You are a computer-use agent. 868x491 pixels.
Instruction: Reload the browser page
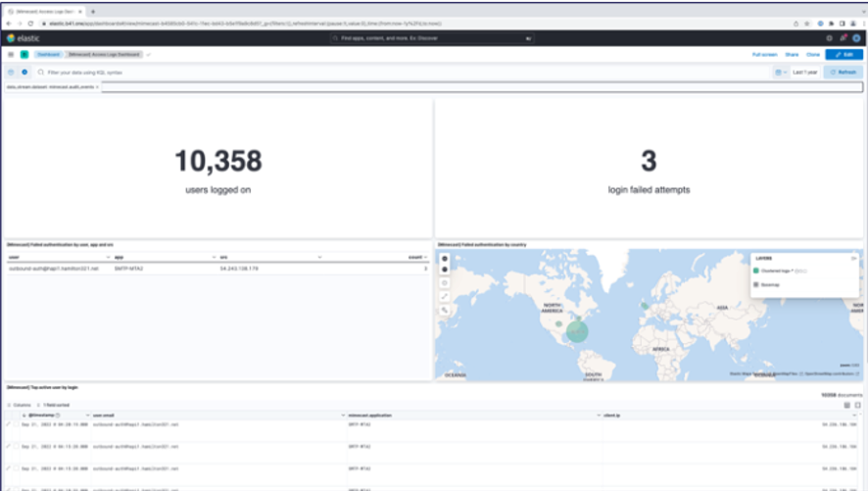[x=31, y=23]
